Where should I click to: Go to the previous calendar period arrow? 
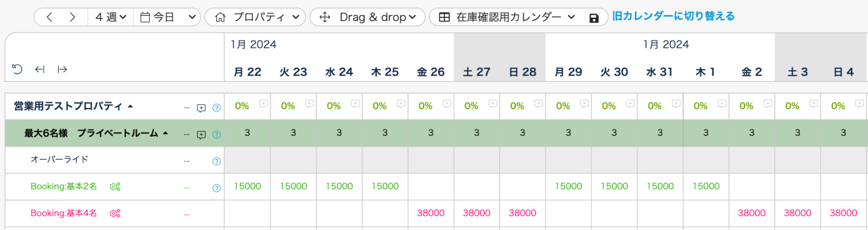coord(50,17)
